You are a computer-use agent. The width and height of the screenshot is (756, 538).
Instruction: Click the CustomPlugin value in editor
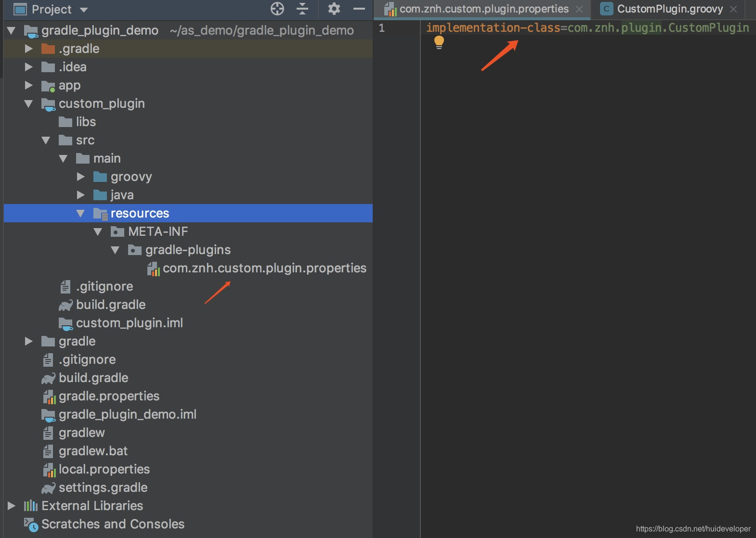[x=708, y=28]
